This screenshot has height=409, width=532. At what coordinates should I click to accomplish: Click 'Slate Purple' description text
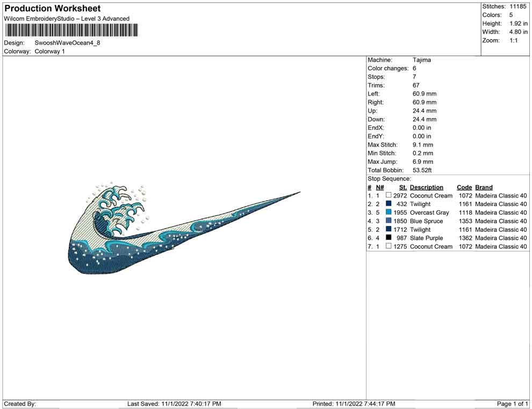click(x=427, y=238)
